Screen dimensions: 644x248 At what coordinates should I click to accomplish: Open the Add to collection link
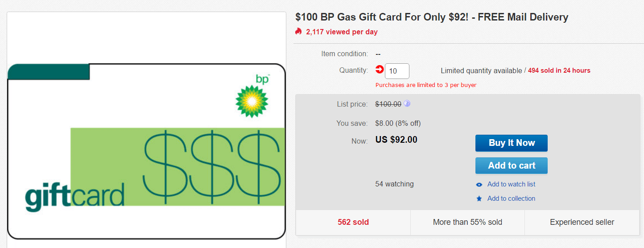511,198
